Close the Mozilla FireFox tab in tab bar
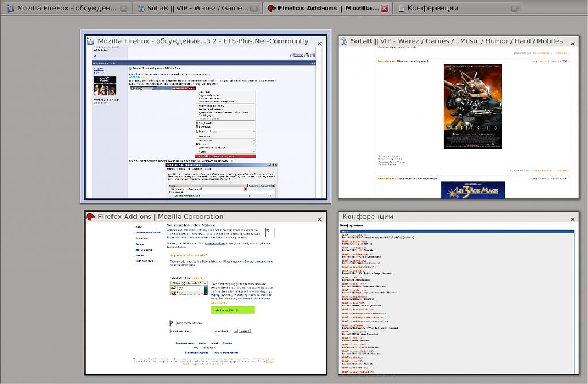Viewport: 588px width, 384px height. pos(123,8)
